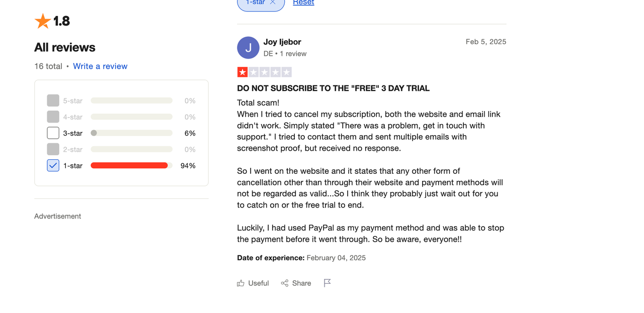
Task: Open the Write a review link
Action: point(100,66)
